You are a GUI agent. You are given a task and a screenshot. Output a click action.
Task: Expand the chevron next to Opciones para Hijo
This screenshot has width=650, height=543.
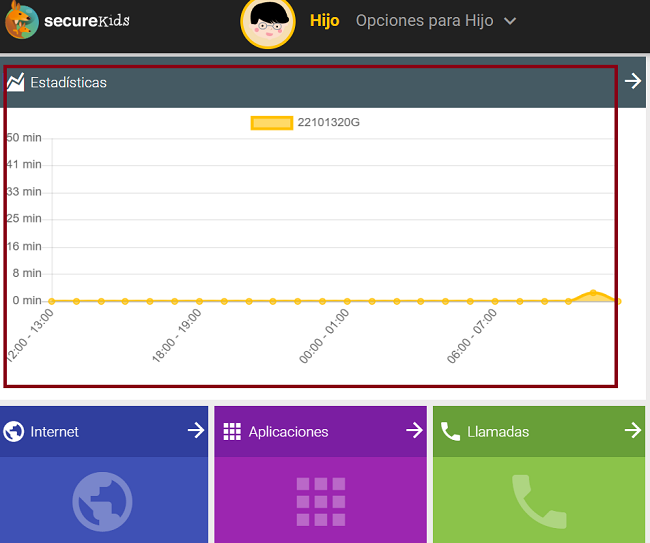tap(510, 21)
